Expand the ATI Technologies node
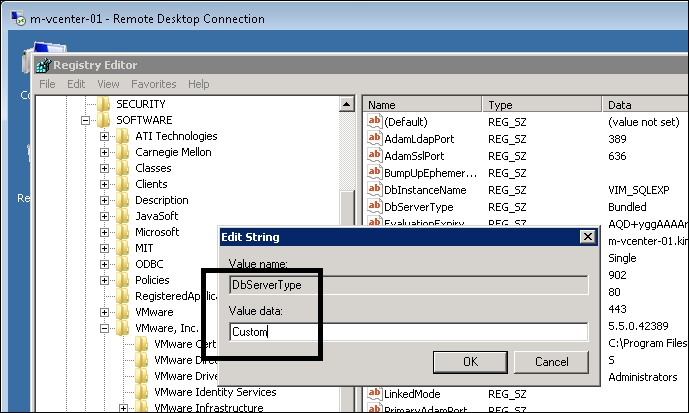The height and width of the screenshot is (413, 689). pyautogui.click(x=104, y=136)
